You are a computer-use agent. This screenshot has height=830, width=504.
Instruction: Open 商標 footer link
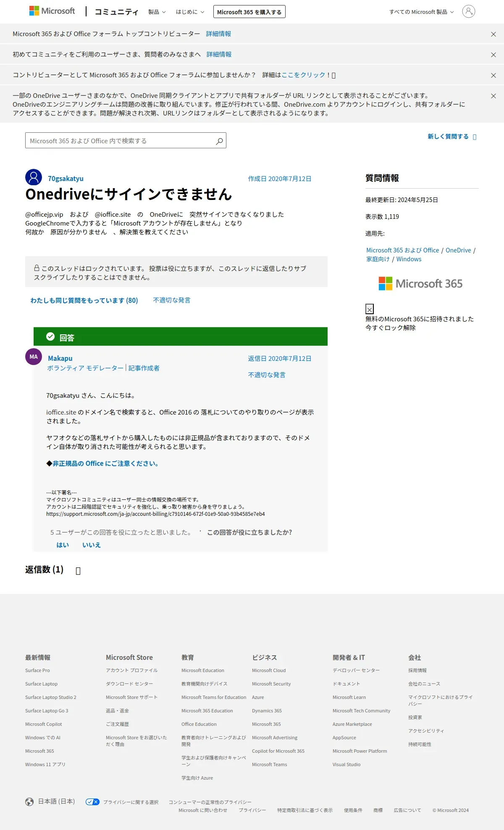click(378, 810)
